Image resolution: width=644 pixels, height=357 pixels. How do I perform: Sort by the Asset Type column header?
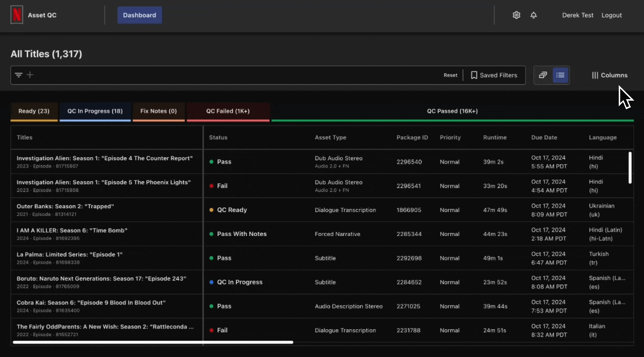click(330, 137)
